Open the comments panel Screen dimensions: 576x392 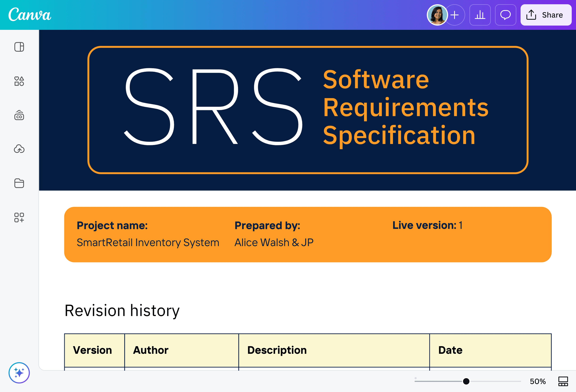506,15
